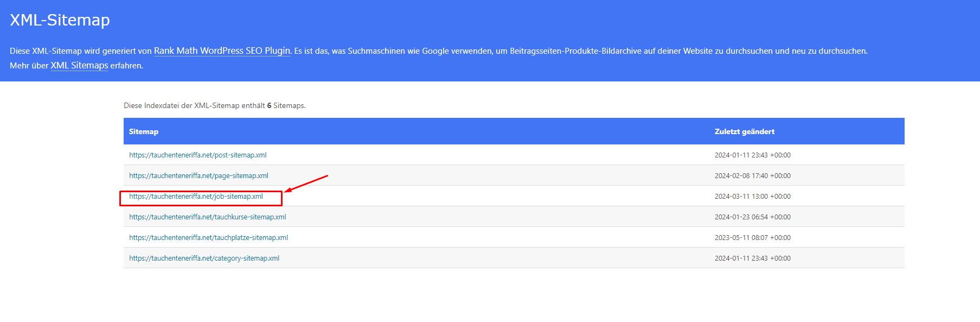Open the highlighted job-sitemap.xml link
The image size is (980, 322).
click(x=196, y=196)
